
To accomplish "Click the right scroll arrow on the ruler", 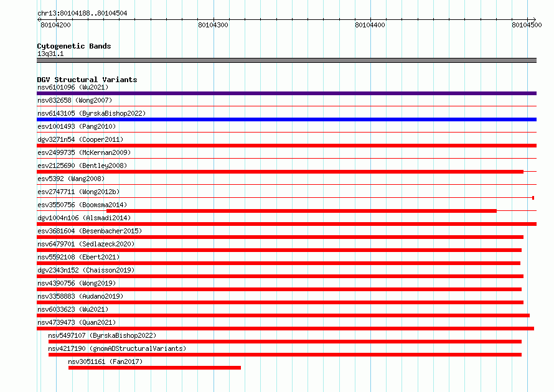I will tap(535, 19).
